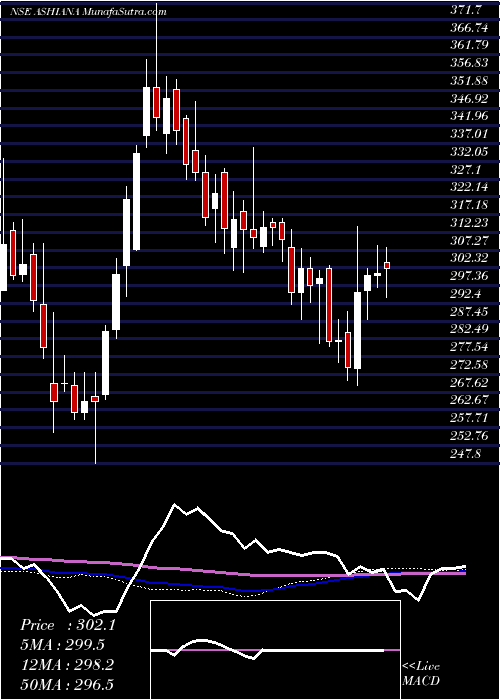Image resolution: width=500 pixels, height=700 pixels.
Task: Click the 341.96 price axis label
Action: coord(469,116)
